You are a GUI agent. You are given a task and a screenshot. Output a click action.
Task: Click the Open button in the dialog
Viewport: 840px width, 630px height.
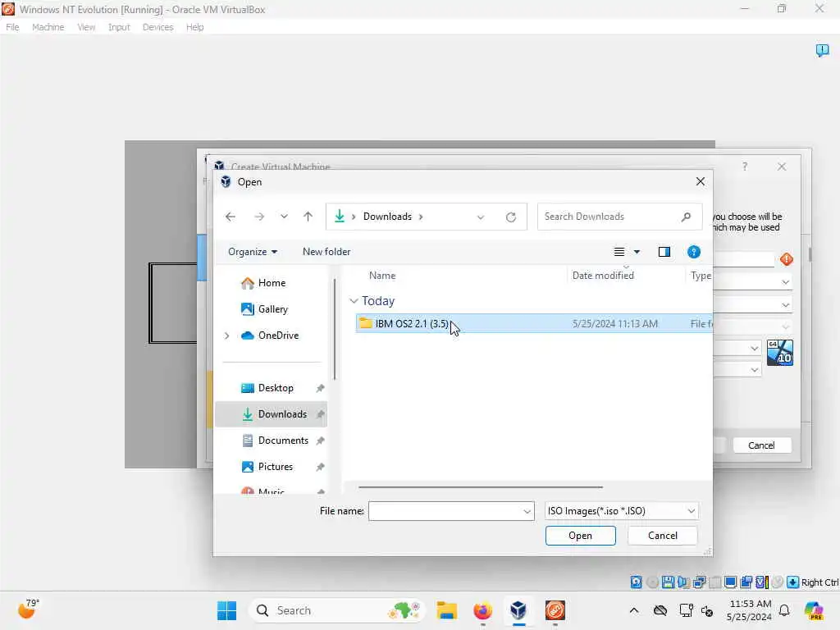580,536
